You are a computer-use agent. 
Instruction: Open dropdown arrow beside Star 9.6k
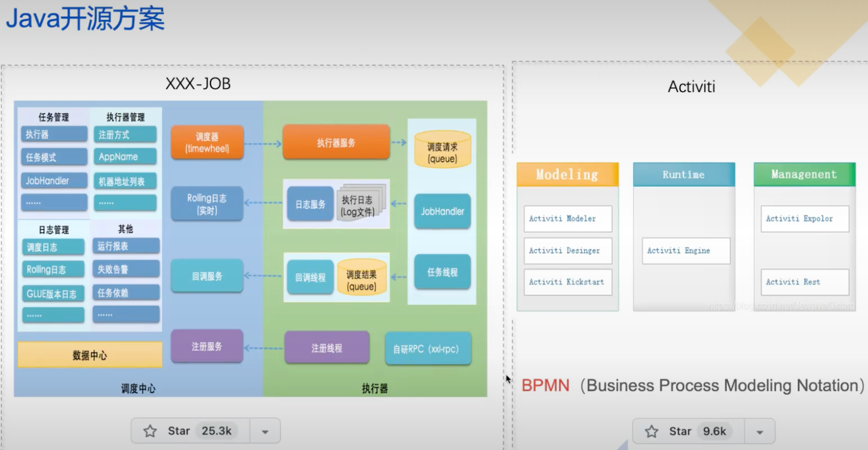(760, 432)
